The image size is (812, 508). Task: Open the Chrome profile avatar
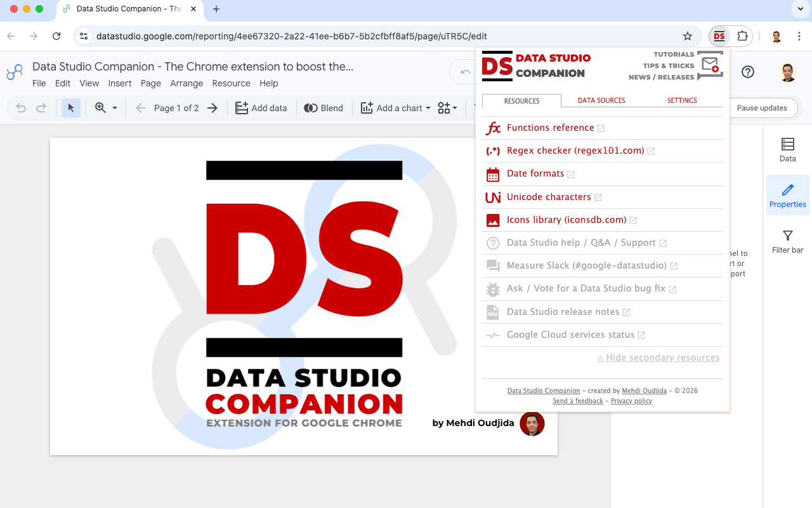[x=776, y=36]
